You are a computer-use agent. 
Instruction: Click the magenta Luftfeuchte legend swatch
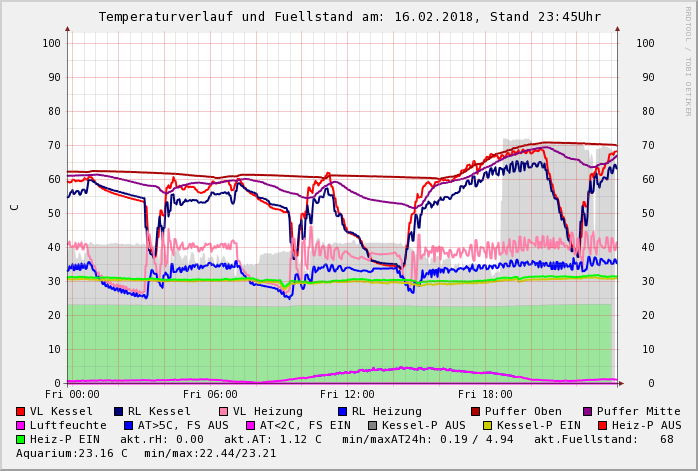[x=21, y=425]
